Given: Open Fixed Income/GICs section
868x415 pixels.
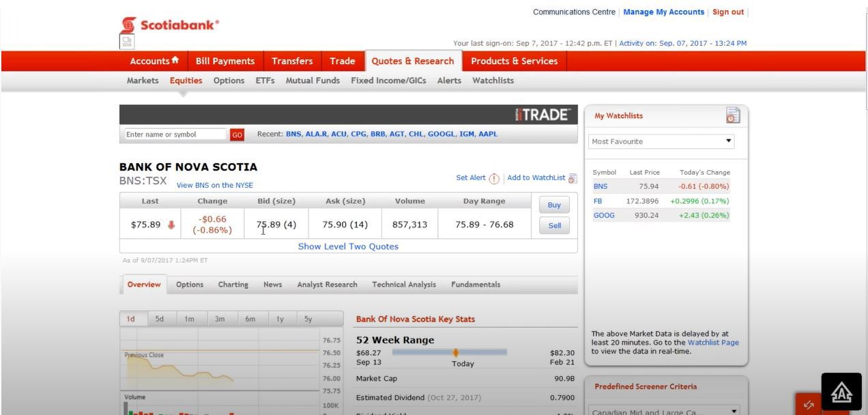Looking at the screenshot, I should click(388, 81).
